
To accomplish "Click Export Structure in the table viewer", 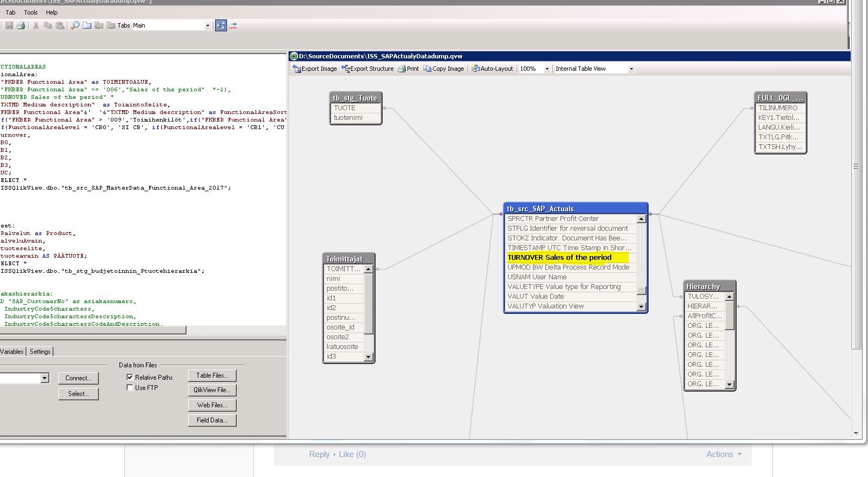I will click(x=367, y=69).
